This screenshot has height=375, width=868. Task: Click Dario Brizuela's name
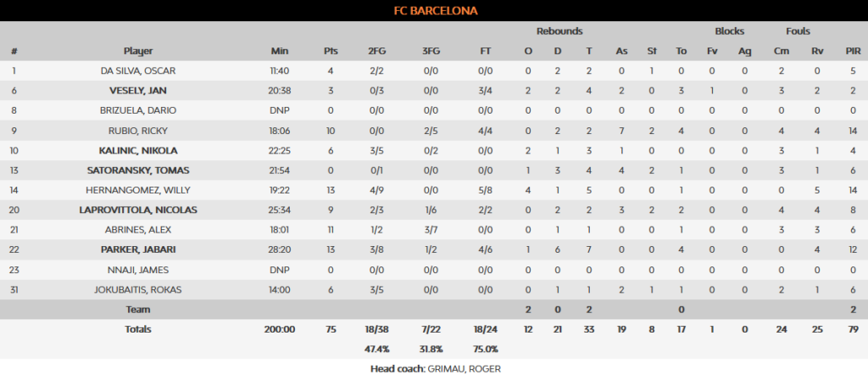(x=137, y=110)
